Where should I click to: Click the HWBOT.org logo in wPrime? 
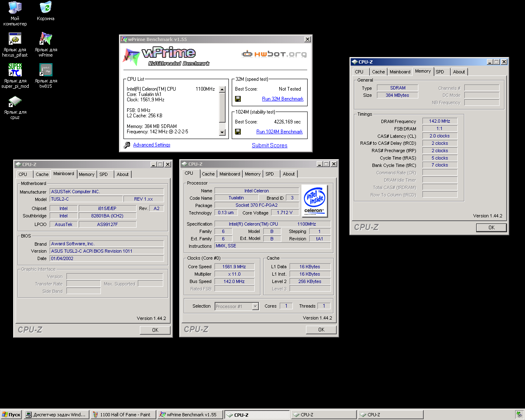(x=274, y=54)
